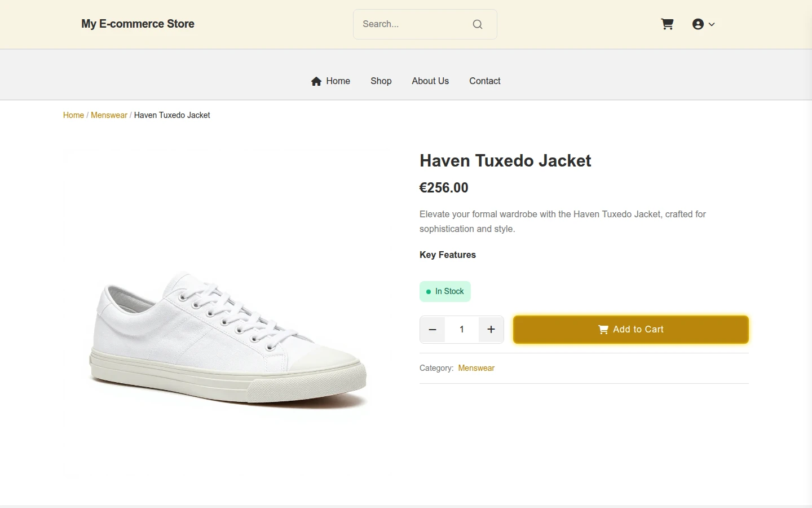This screenshot has height=508, width=812.
Task: Click the Home breadcrumb link
Action: click(73, 115)
